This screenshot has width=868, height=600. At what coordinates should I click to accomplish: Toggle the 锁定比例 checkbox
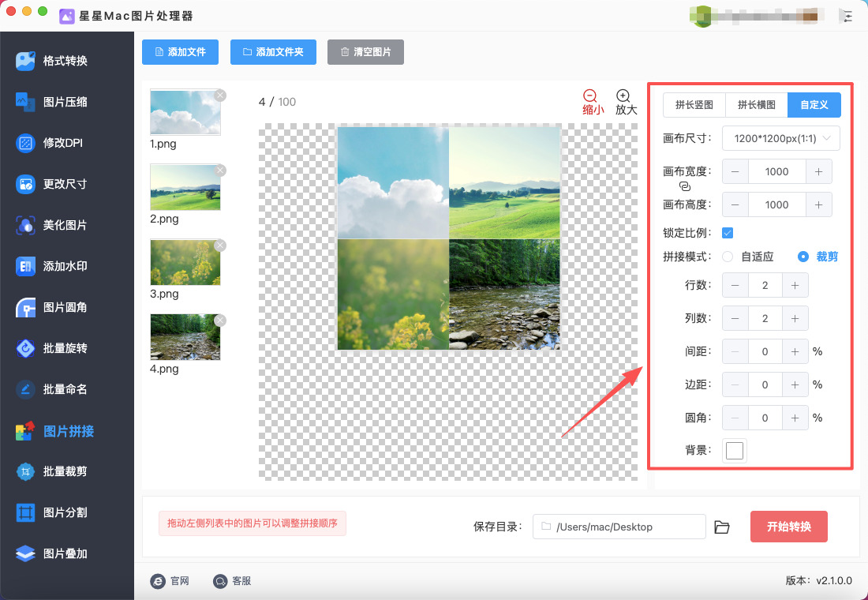pyautogui.click(x=728, y=233)
